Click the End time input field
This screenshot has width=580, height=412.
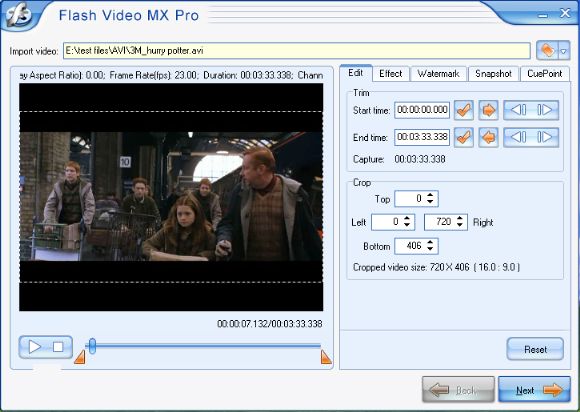[422, 137]
